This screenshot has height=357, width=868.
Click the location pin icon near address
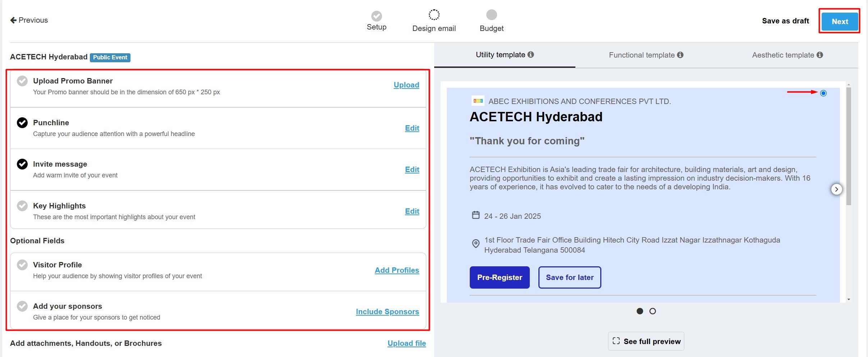pyautogui.click(x=476, y=244)
